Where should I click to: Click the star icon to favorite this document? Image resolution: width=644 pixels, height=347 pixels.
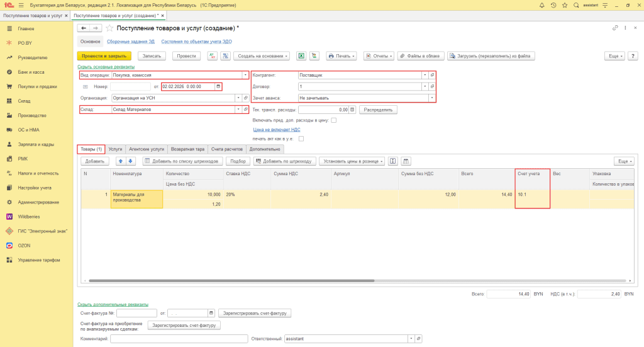coord(109,28)
